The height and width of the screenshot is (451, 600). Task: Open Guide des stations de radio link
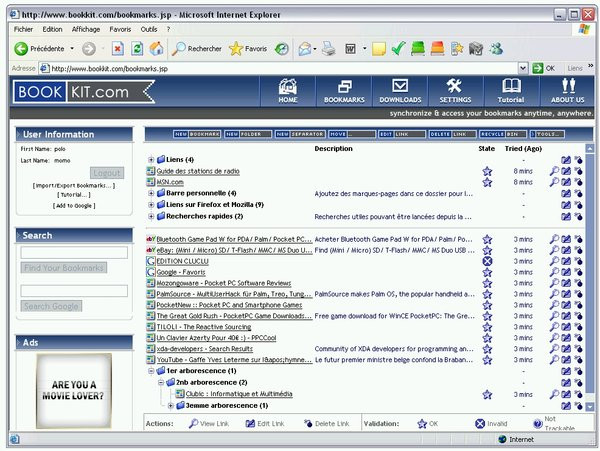click(x=198, y=171)
